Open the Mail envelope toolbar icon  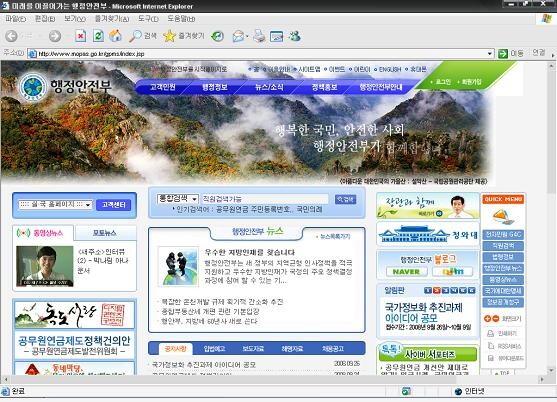coord(239,36)
